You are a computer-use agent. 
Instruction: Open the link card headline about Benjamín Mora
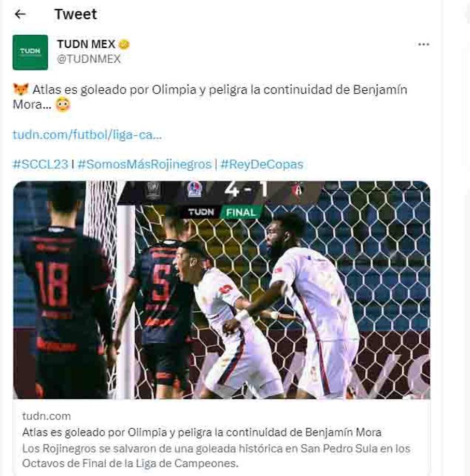pyautogui.click(x=202, y=432)
